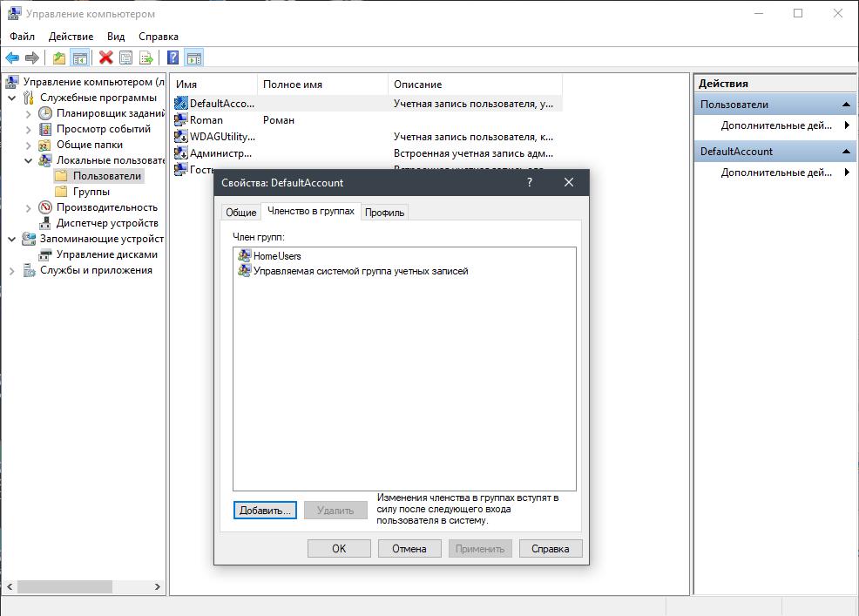The width and height of the screenshot is (859, 616).
Task: Click the DefaultAccount user icon in list
Action: pyautogui.click(x=181, y=103)
